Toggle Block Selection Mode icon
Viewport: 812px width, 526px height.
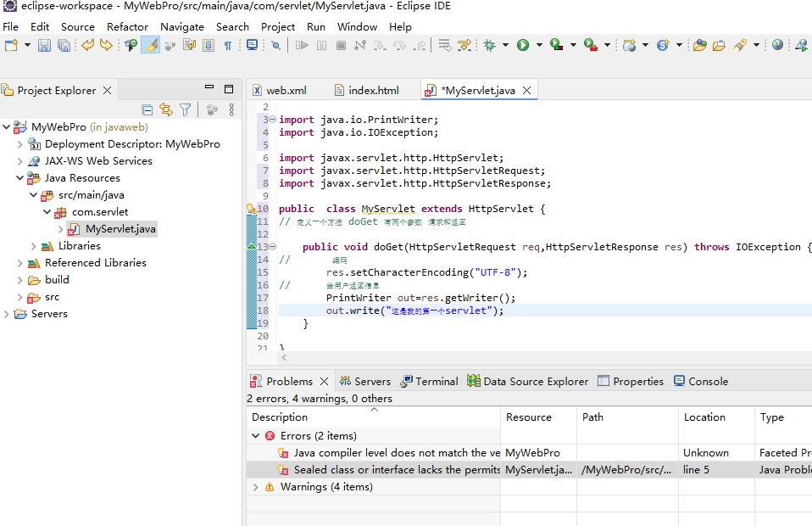point(209,46)
